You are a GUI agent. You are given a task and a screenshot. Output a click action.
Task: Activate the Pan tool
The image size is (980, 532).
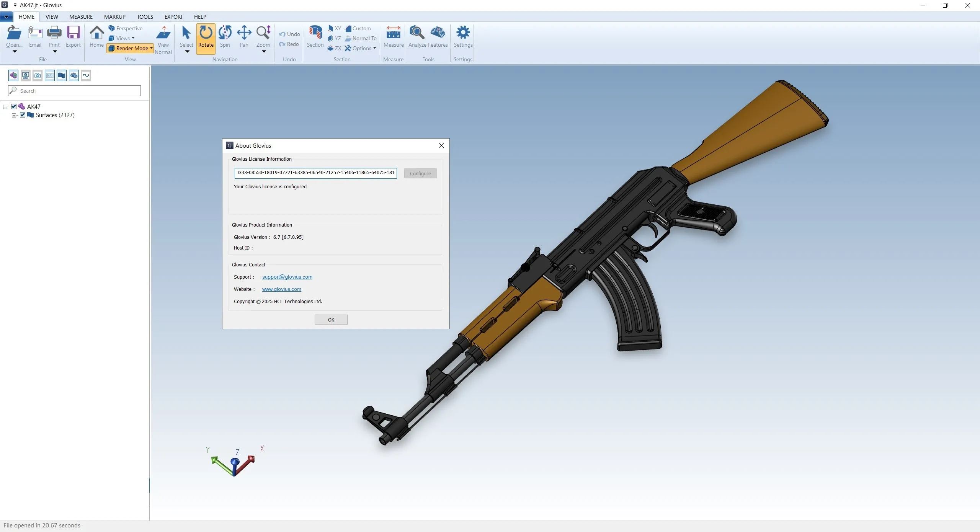tap(244, 33)
